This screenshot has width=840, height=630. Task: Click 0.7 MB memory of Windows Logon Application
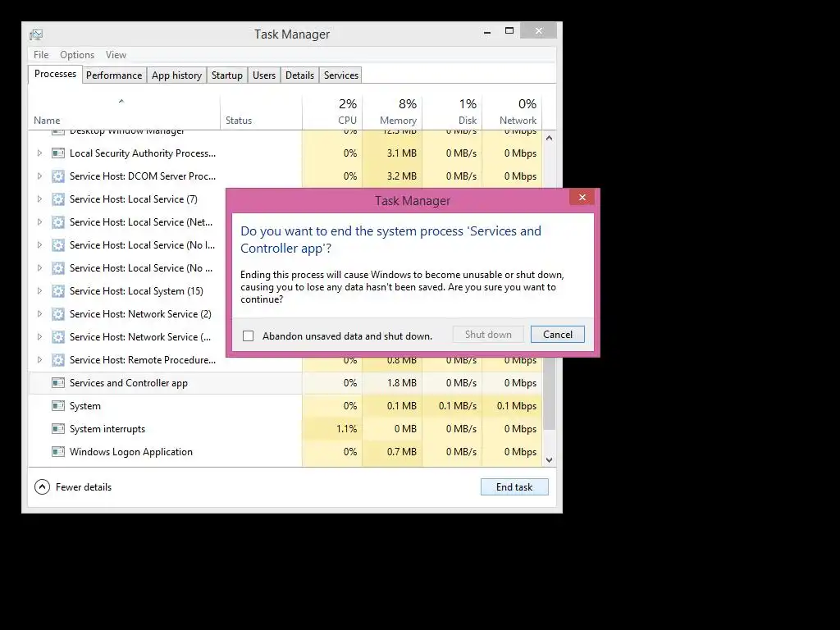[402, 452]
